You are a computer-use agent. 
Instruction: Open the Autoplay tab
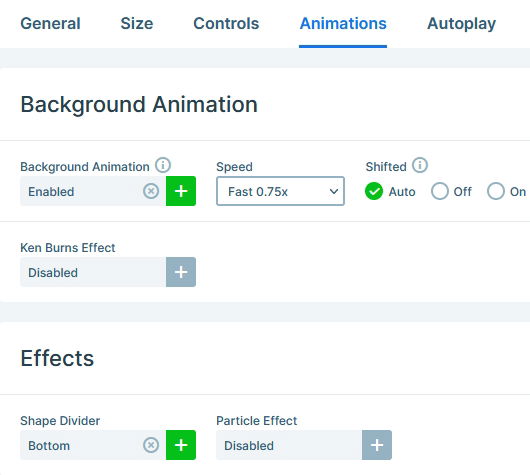coord(461,24)
